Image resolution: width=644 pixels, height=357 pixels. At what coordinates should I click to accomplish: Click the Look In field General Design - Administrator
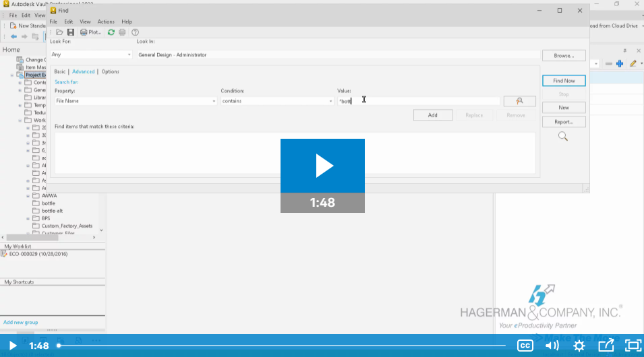(338, 55)
